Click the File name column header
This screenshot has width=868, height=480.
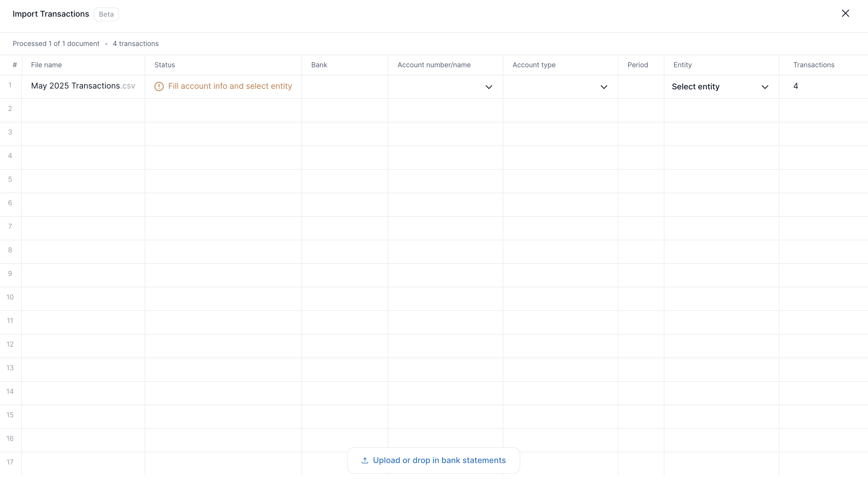(x=47, y=65)
